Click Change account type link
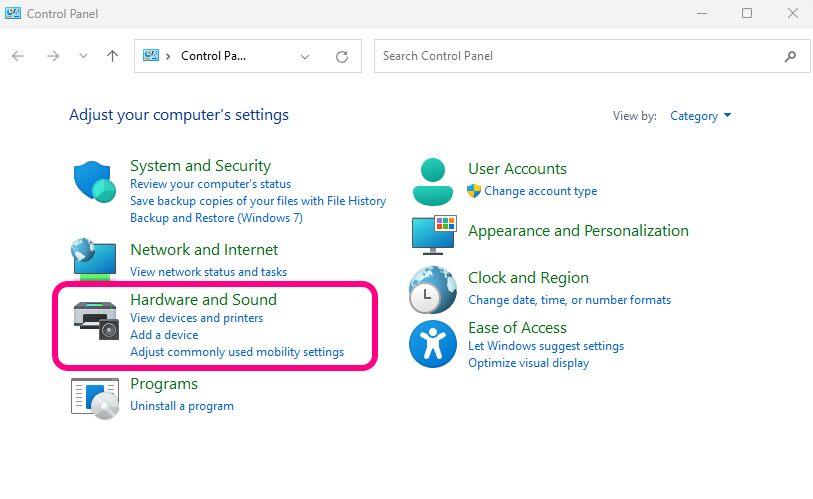Viewport: 813px width, 499px height. 541,191
